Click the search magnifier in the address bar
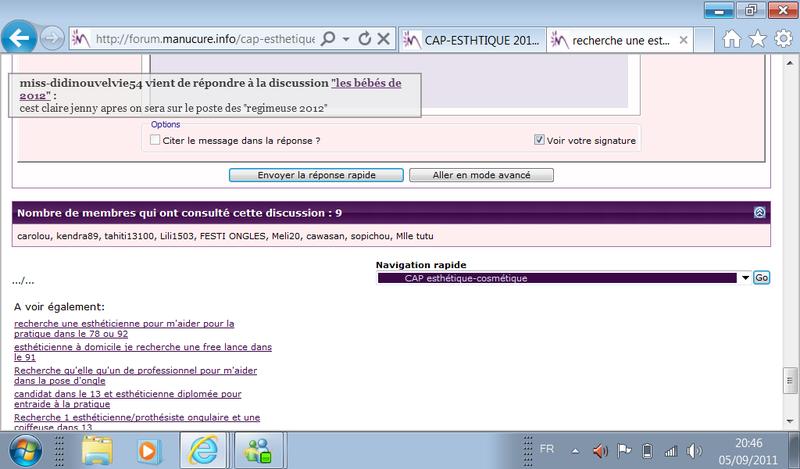800x469 pixels. click(x=330, y=39)
